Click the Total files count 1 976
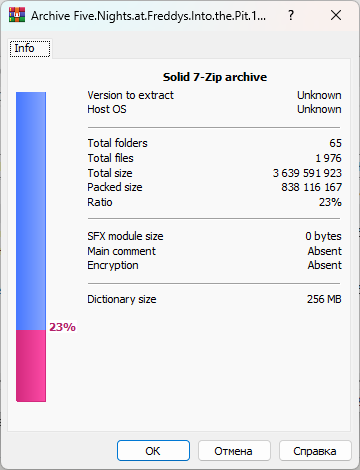This screenshot has width=360, height=470. click(x=328, y=158)
